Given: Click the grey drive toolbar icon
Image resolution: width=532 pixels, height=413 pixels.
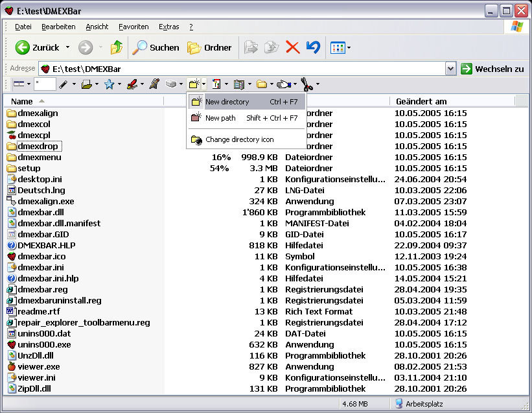Looking at the screenshot, I should (171, 84).
